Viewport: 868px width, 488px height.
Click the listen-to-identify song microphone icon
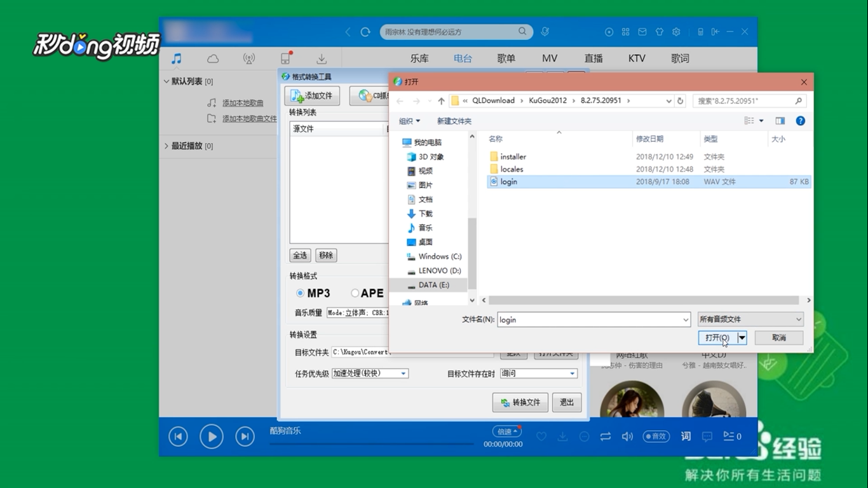pos(545,31)
